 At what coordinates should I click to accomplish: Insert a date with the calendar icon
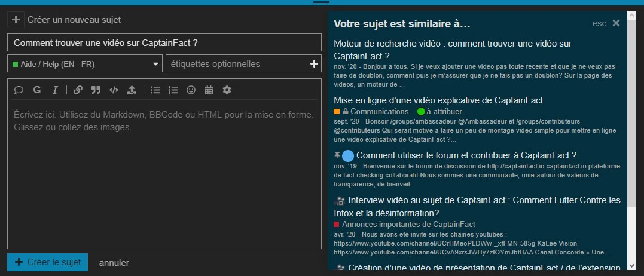209,90
